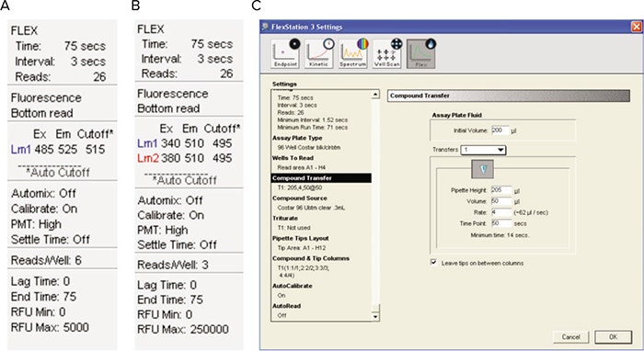
Task: Click 'Minimum Run Time: 71 secs' entry
Action: click(x=313, y=128)
